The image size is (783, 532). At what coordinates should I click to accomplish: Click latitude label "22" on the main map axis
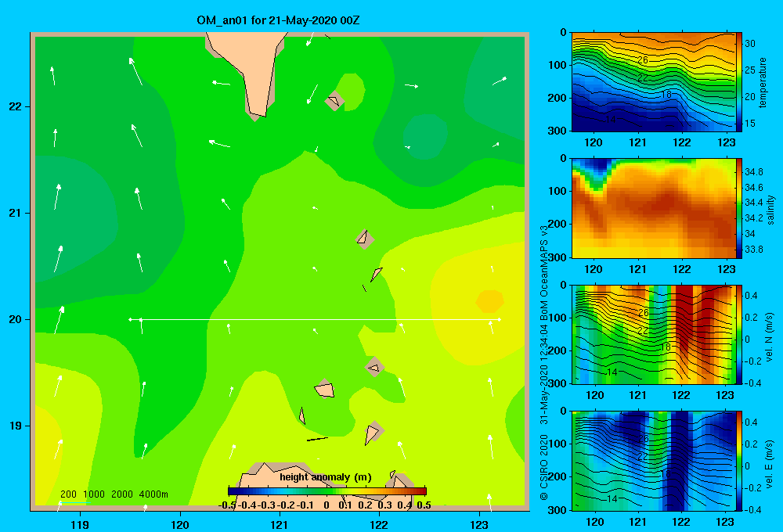(x=15, y=107)
